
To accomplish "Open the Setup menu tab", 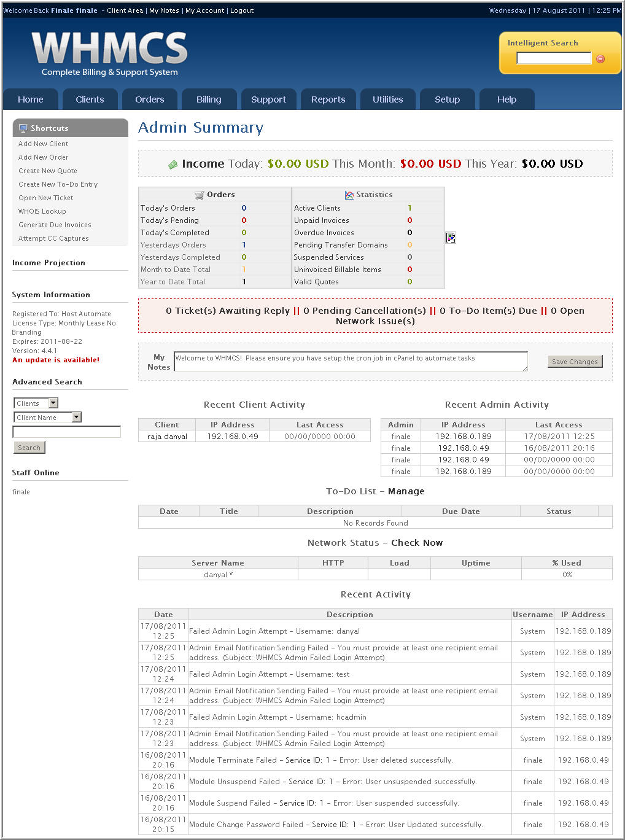I will 447,99.
